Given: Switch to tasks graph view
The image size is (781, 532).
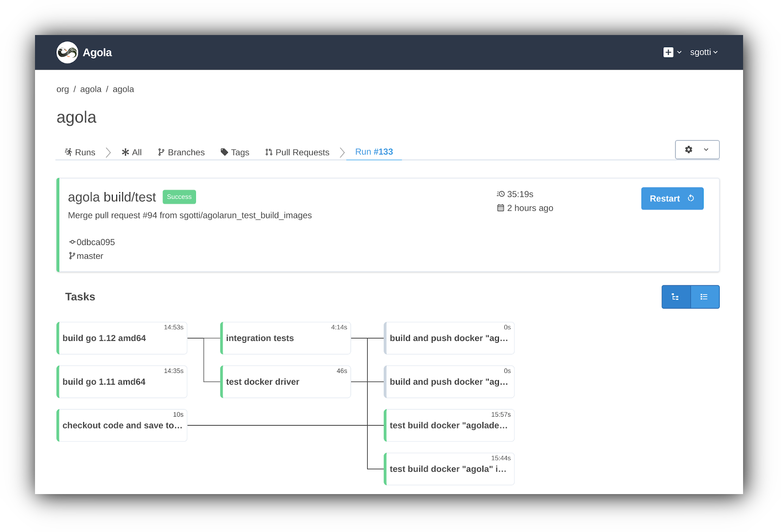Looking at the screenshot, I should (x=676, y=297).
